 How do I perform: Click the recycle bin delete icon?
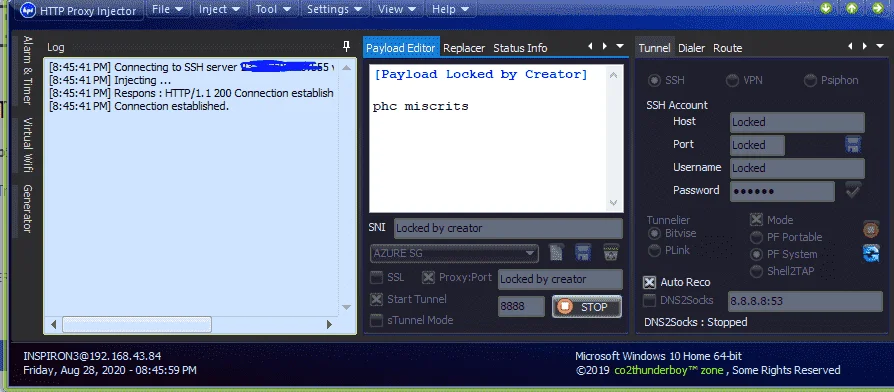point(611,252)
